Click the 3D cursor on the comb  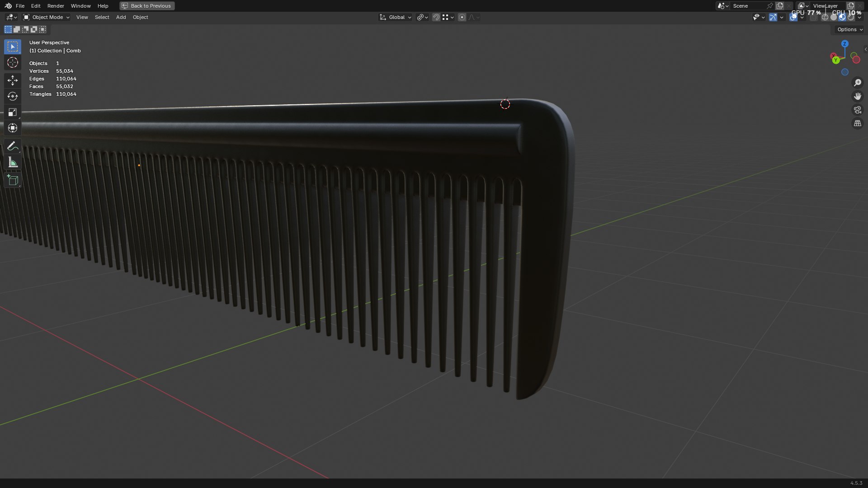pyautogui.click(x=505, y=104)
